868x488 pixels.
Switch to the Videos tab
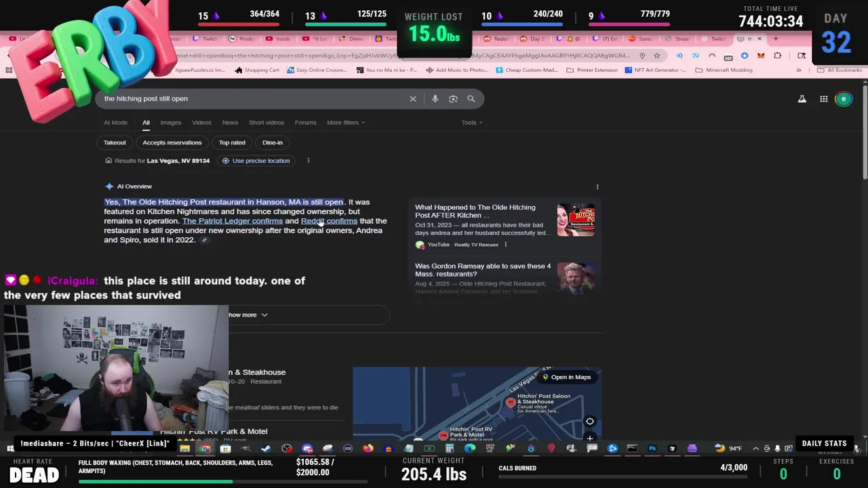(201, 123)
